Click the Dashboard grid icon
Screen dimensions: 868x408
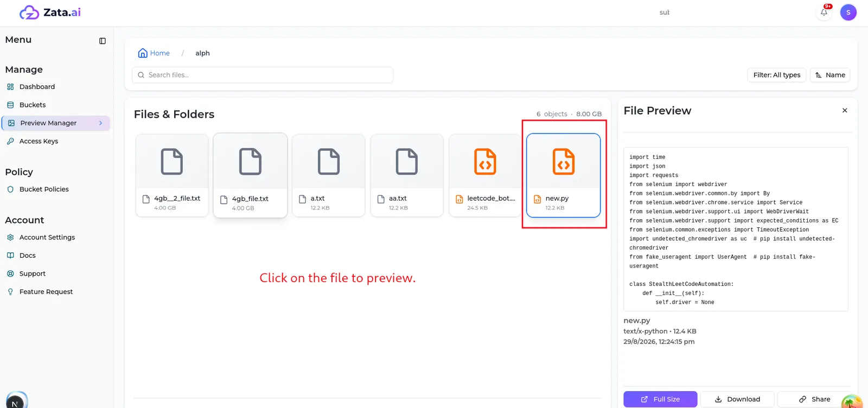pyautogui.click(x=10, y=87)
